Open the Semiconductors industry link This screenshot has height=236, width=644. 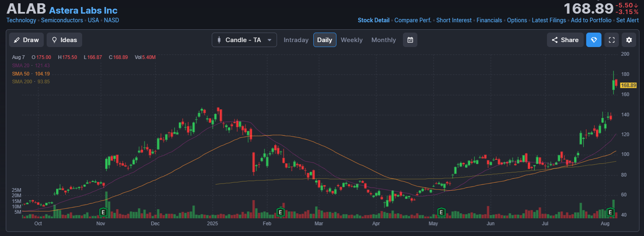pyautogui.click(x=62, y=20)
